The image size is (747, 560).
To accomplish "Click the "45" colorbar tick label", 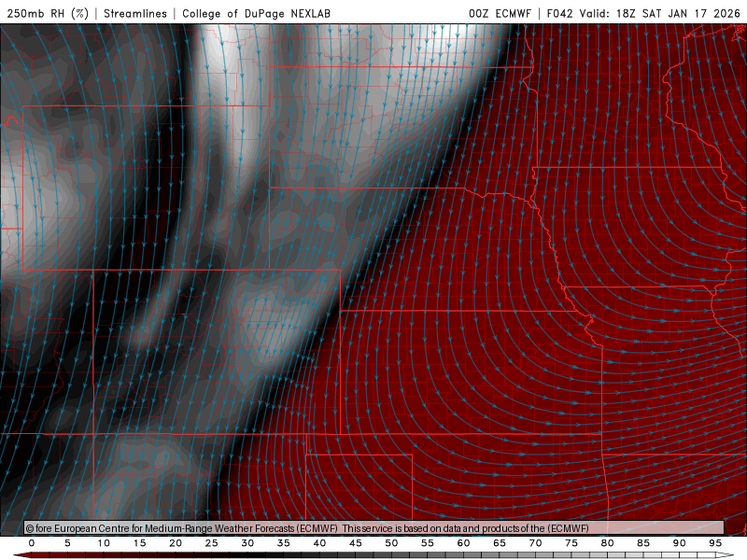I will [356, 543].
